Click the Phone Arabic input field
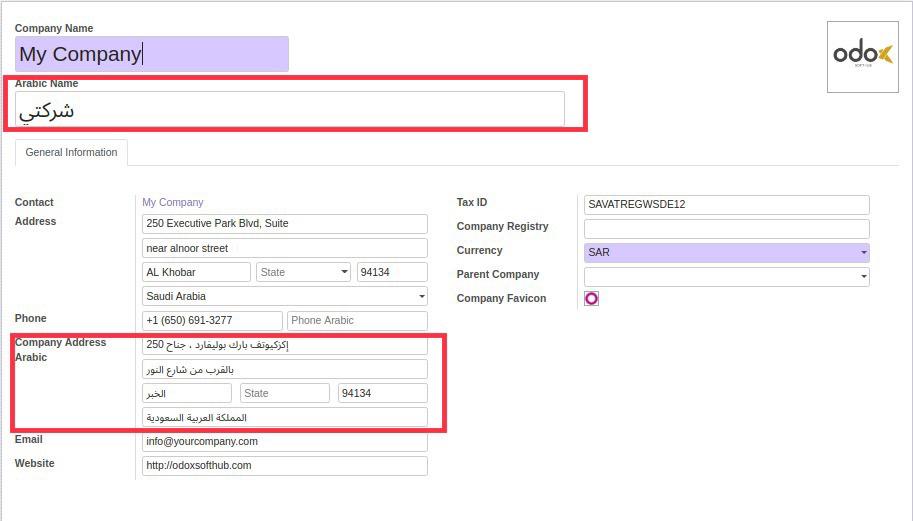 coord(356,321)
